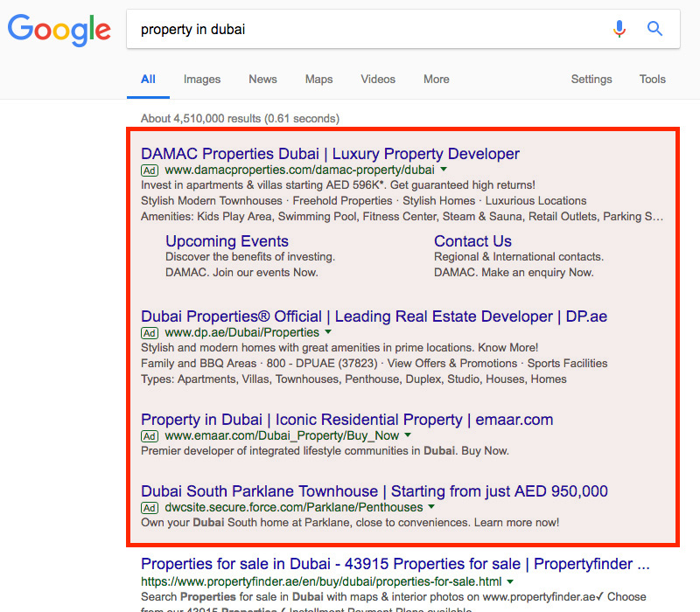Start voice search with the microphone icon

pos(619,29)
